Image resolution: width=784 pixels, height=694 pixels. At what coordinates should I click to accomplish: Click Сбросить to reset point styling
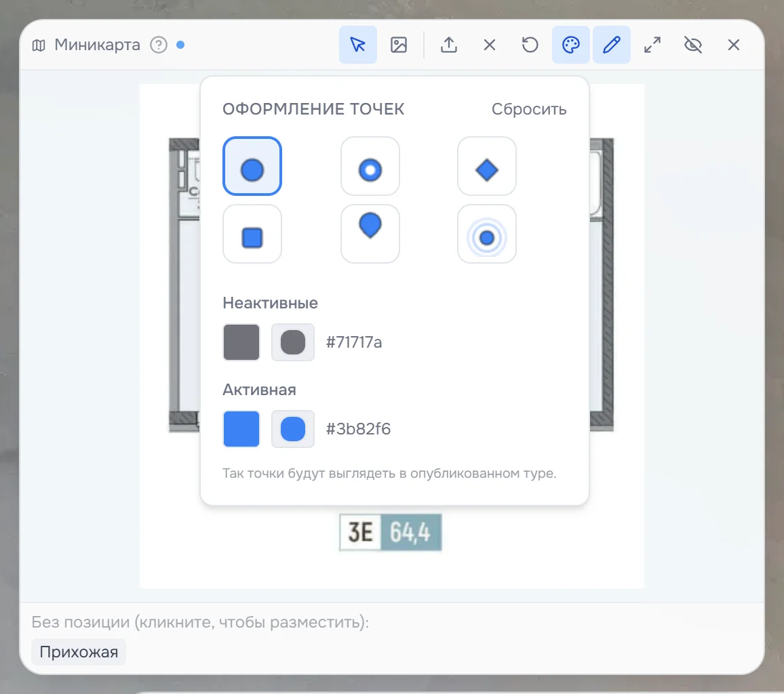tap(529, 109)
